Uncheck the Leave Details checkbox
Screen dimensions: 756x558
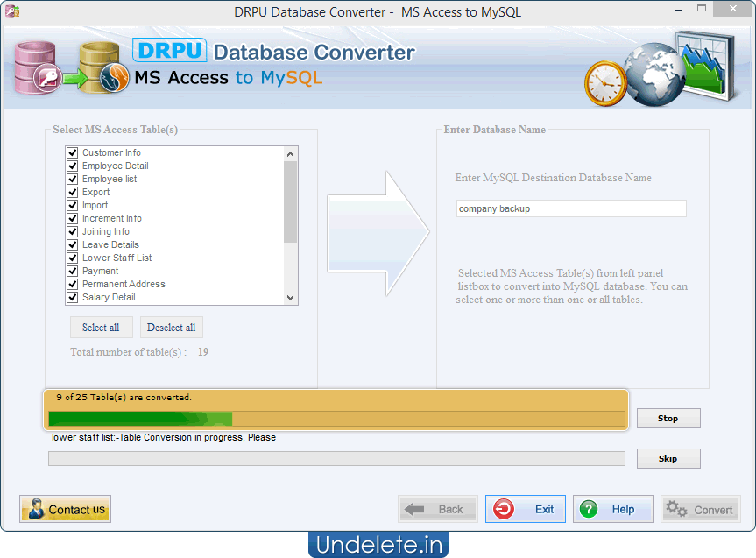73,244
